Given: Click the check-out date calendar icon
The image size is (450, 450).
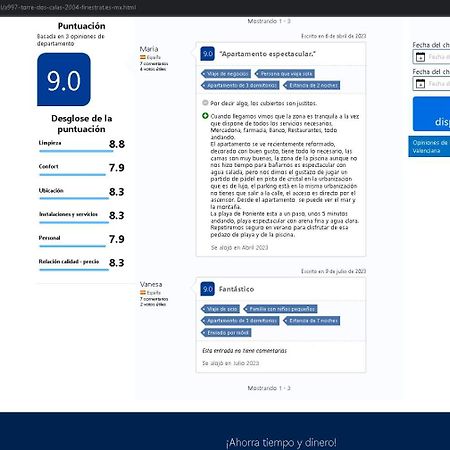Looking at the screenshot, I should tap(420, 84).
